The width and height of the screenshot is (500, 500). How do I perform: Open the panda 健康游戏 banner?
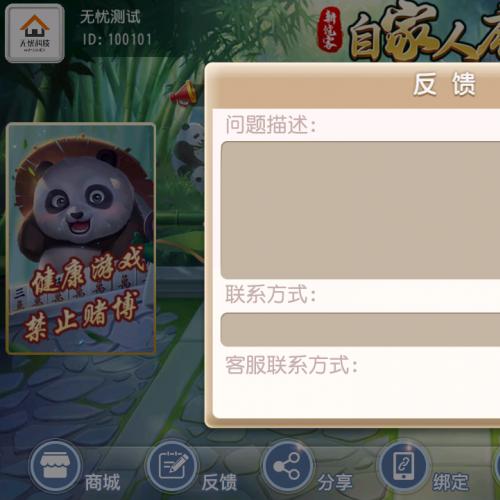[x=81, y=238]
